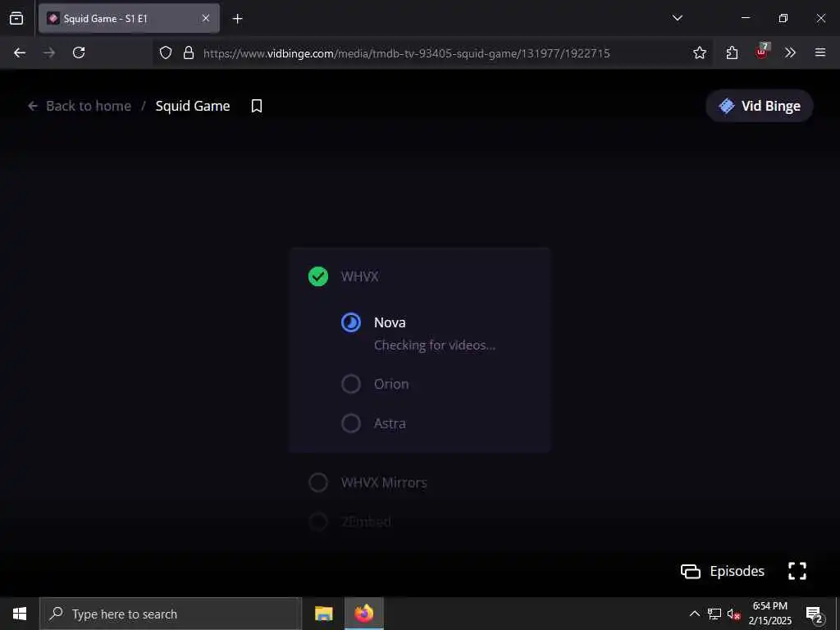The width and height of the screenshot is (840, 630).
Task: Click the Nova server label
Action: pos(390,322)
